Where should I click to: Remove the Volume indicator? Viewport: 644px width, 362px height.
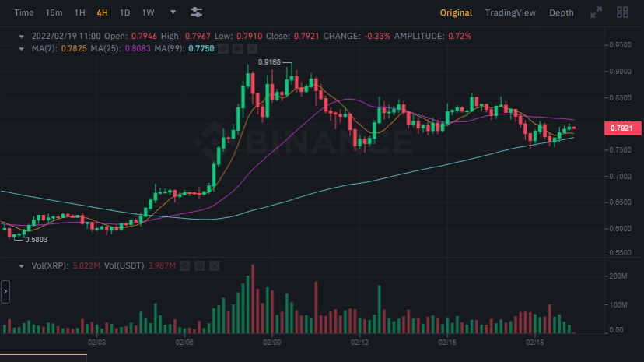(x=214, y=266)
